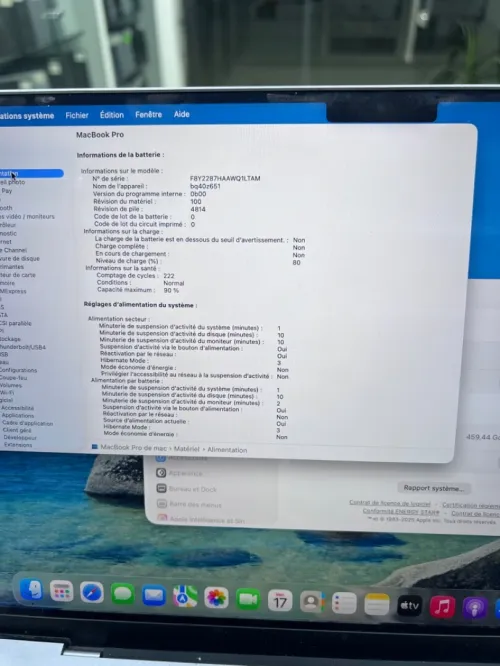500x666 pixels.
Task: Open Maps icon in Dock
Action: coord(185,597)
